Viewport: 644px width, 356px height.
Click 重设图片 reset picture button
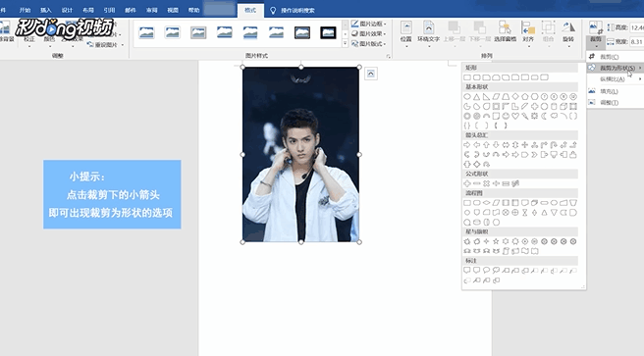pos(106,45)
